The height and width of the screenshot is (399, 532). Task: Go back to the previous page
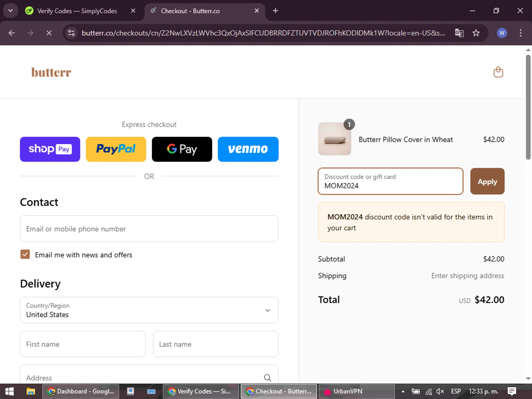click(x=12, y=33)
